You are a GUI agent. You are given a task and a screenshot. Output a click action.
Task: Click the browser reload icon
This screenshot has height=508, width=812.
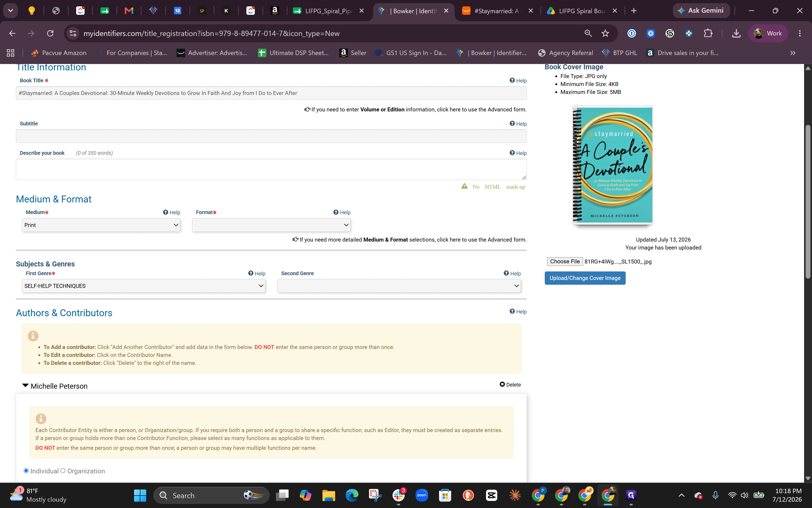(x=50, y=33)
